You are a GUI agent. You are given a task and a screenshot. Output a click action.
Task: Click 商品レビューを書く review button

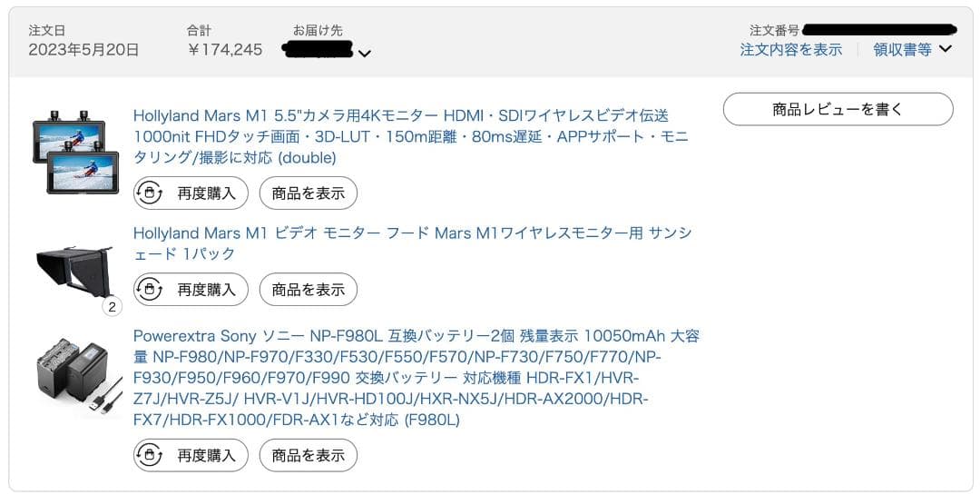pos(838,109)
